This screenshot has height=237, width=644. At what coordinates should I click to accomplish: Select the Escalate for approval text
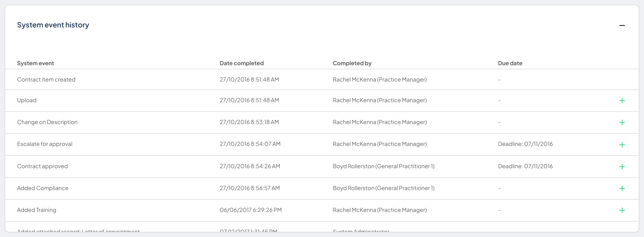(x=45, y=144)
